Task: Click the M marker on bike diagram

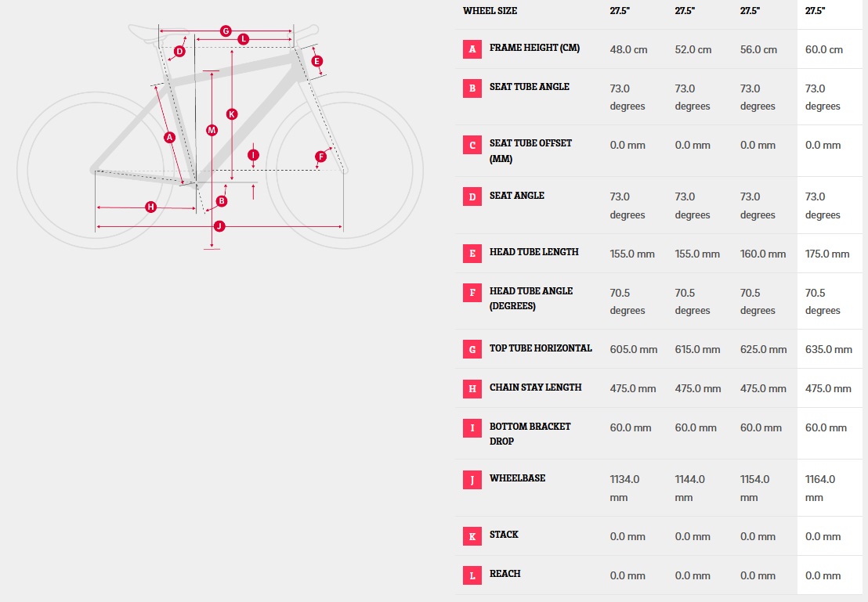Action: tap(212, 131)
